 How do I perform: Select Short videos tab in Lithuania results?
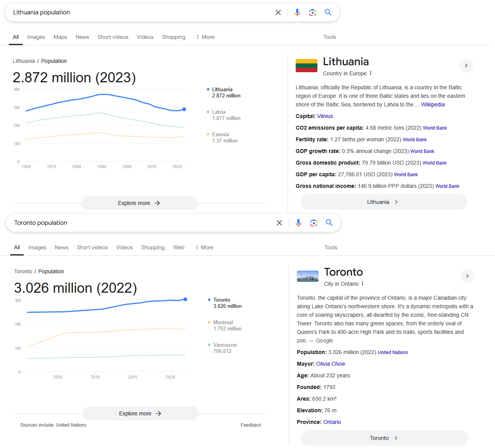point(113,37)
